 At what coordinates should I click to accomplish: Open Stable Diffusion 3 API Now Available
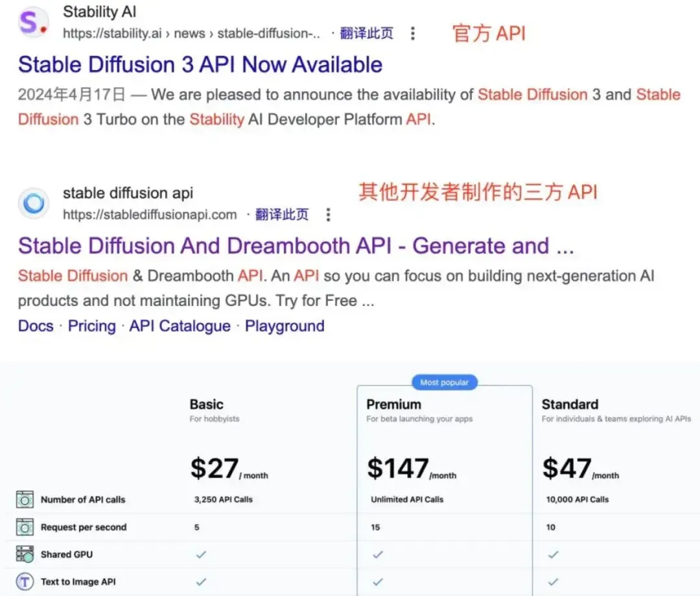click(x=200, y=65)
